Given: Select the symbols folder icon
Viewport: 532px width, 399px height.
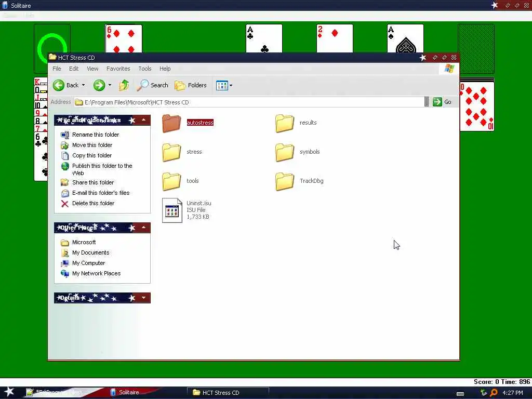Looking at the screenshot, I should coord(285,152).
